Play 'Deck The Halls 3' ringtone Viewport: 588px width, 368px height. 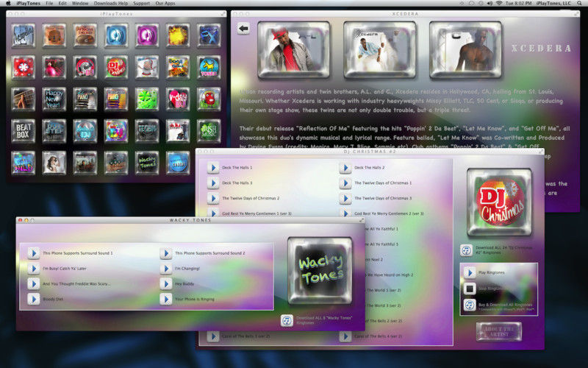point(213,183)
